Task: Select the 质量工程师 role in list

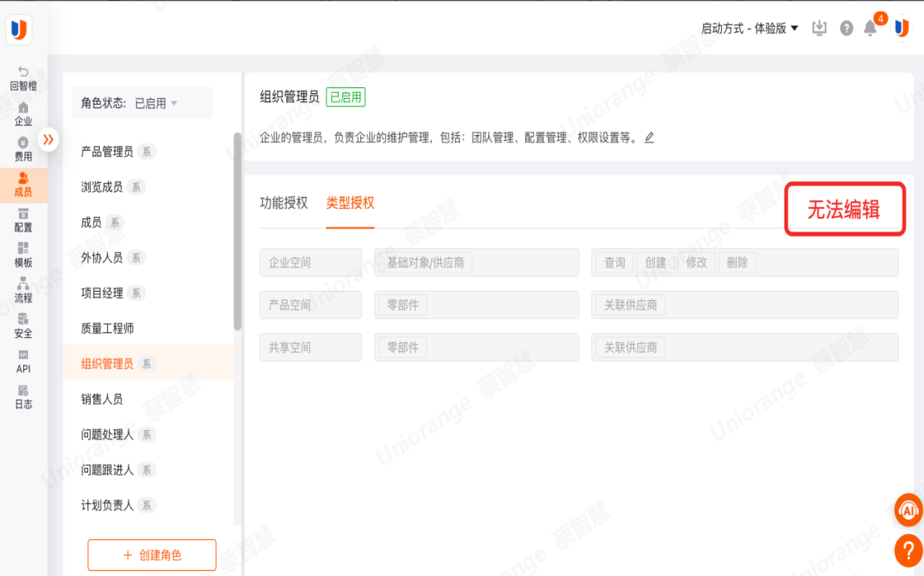Action: click(107, 328)
